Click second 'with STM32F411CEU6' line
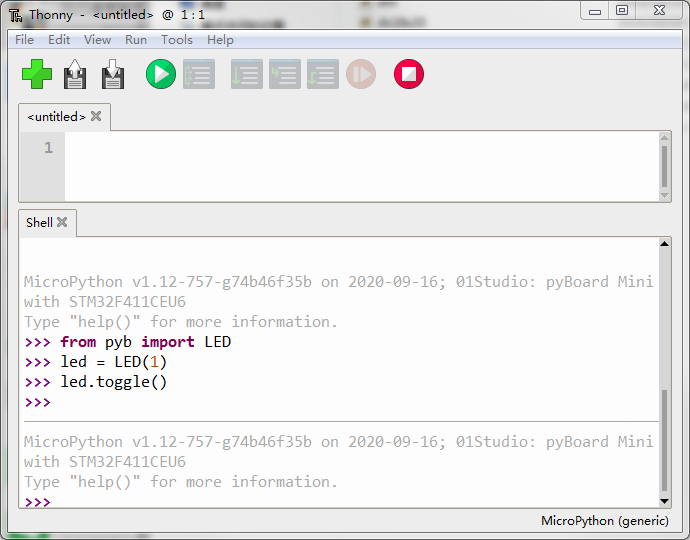 [x=105, y=462]
